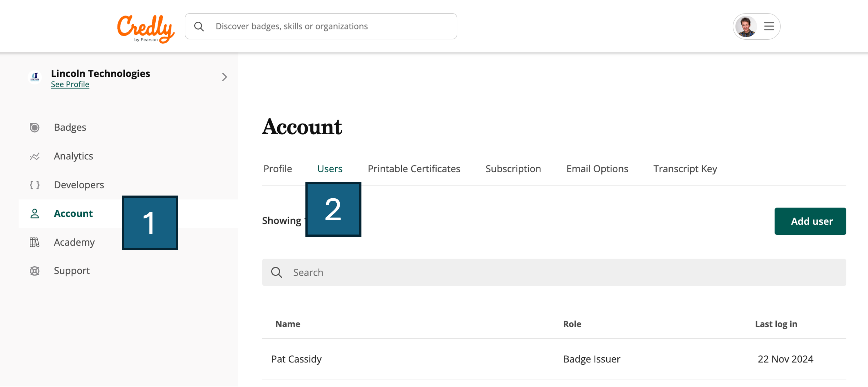Click the Lincoln Technologies organization name
This screenshot has width=868, height=387.
click(x=100, y=73)
